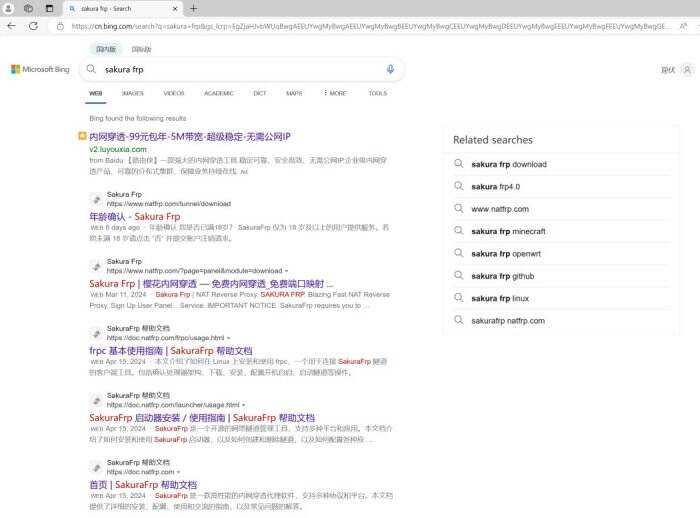Click the read aloud icon in address bar

coord(683,26)
